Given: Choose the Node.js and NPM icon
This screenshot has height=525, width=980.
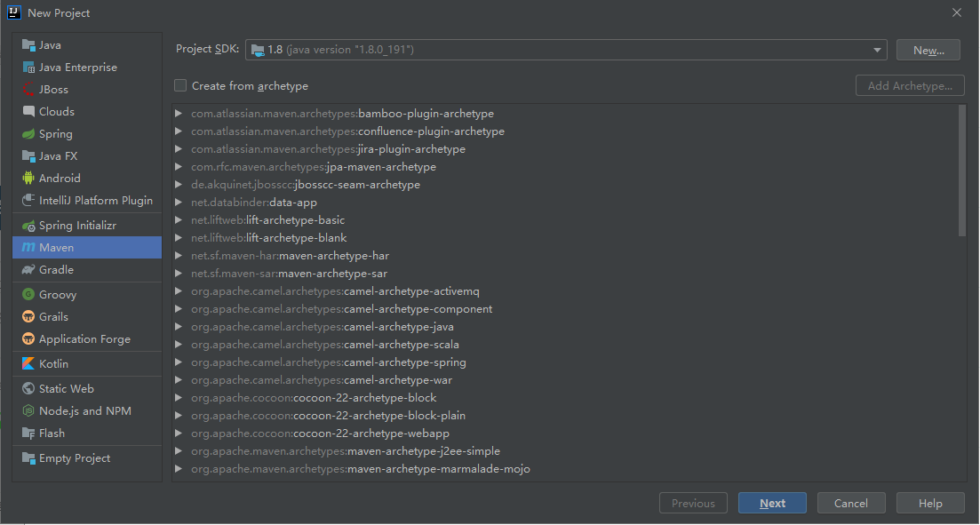Looking at the screenshot, I should 28,410.
